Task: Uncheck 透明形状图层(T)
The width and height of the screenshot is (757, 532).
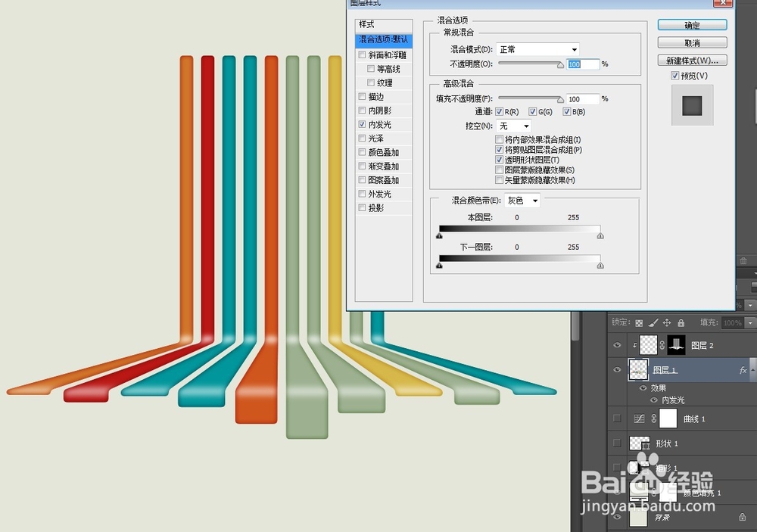Action: click(x=499, y=160)
